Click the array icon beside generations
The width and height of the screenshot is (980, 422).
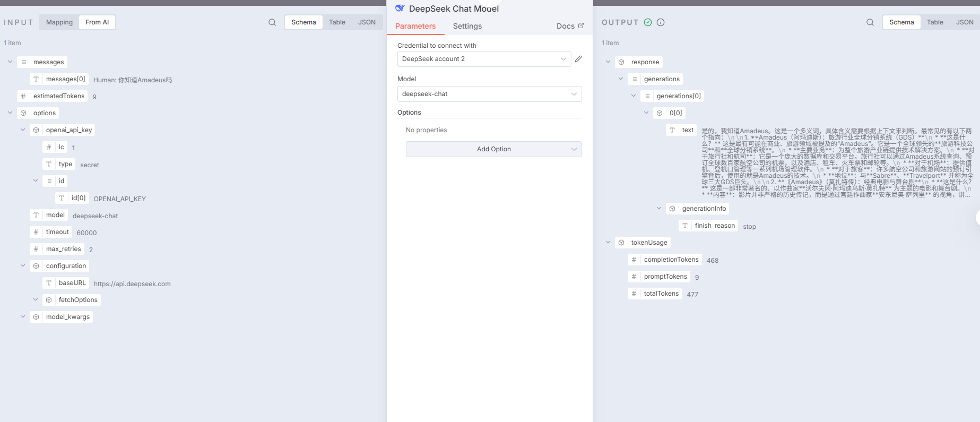635,79
